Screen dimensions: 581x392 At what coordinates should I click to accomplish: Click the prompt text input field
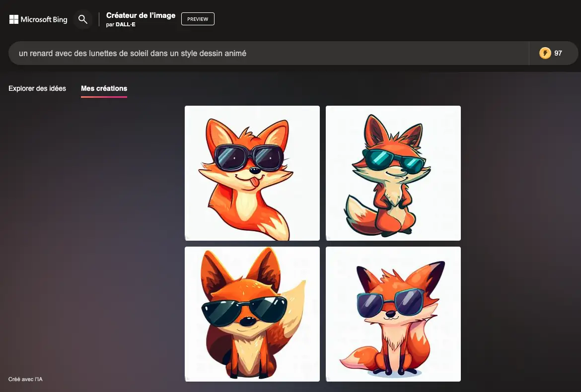(x=269, y=53)
